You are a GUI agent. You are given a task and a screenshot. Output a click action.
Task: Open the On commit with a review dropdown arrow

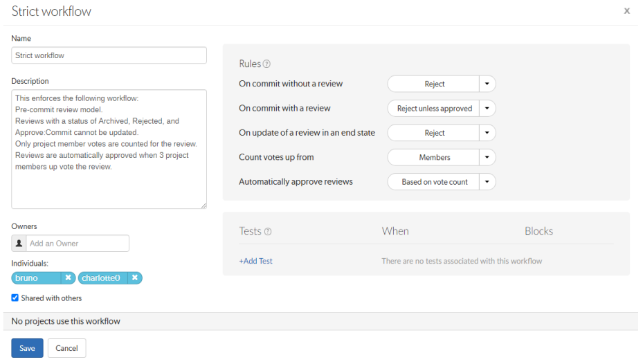point(487,108)
